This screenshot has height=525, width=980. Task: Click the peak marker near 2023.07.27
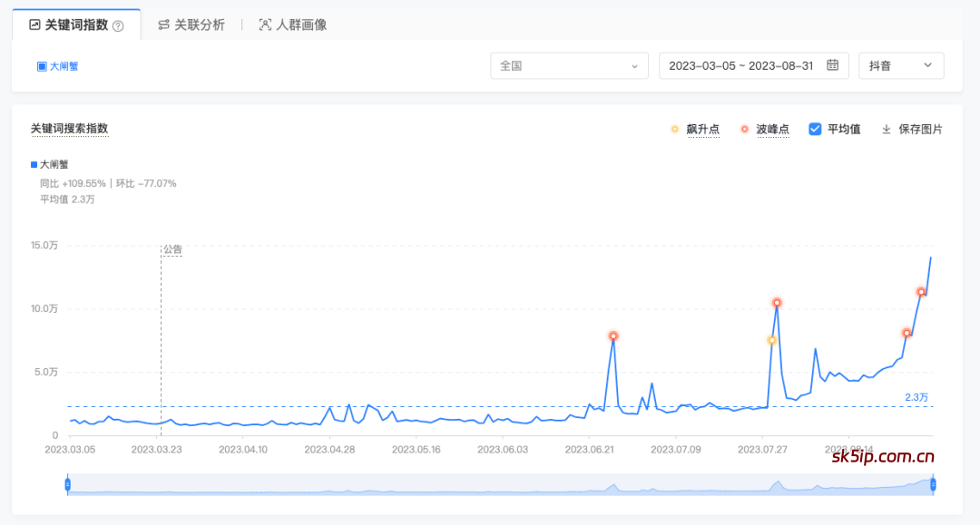(x=776, y=304)
